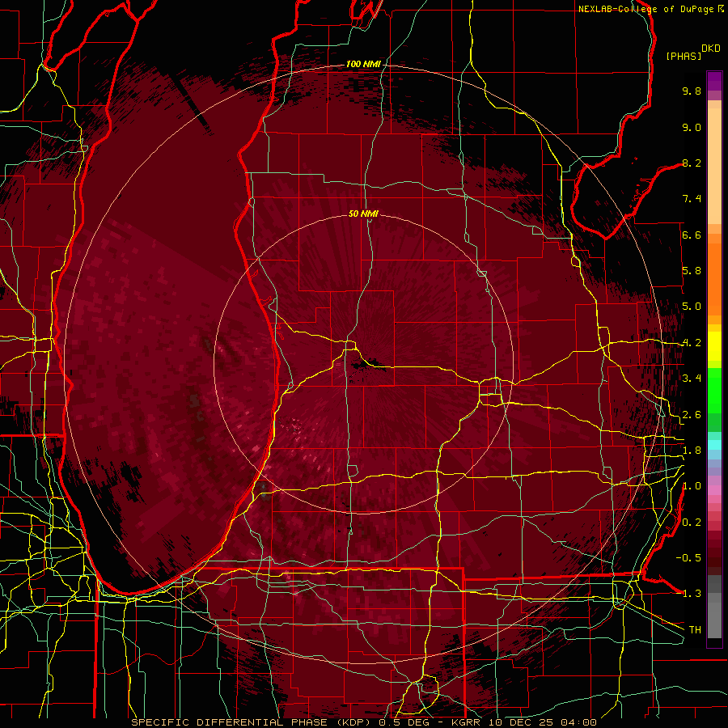The height and width of the screenshot is (728, 728).
Task: Click the 9.8 value on the scale
Action: tap(692, 91)
